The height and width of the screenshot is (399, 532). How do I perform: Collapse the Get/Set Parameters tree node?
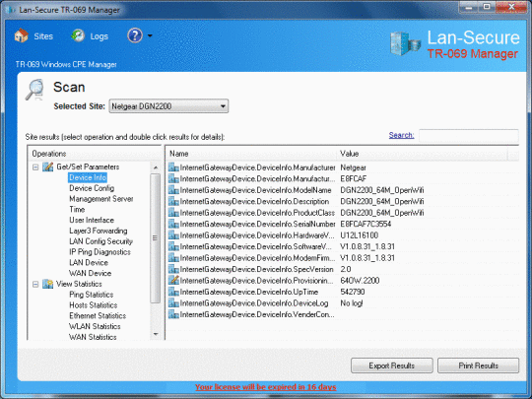point(35,167)
